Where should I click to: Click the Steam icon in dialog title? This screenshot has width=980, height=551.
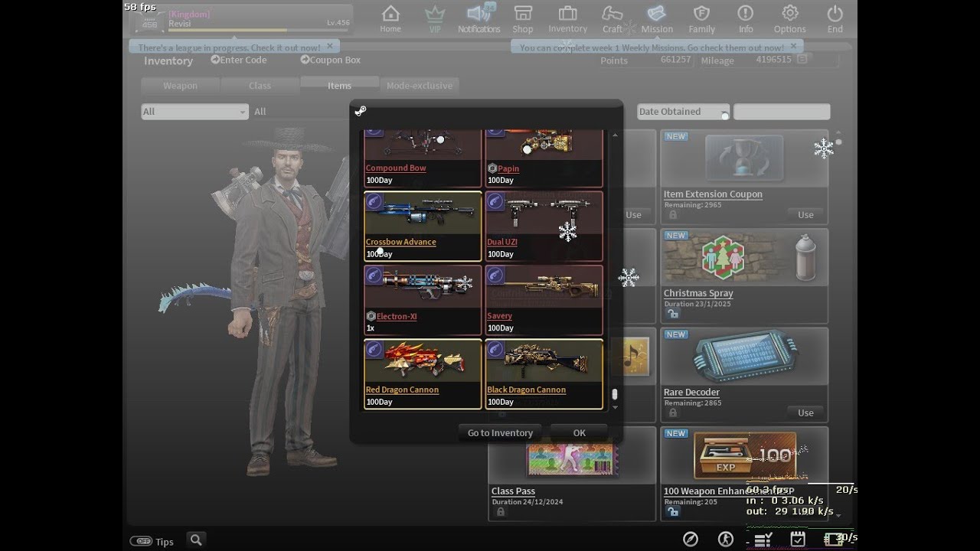pos(361,111)
